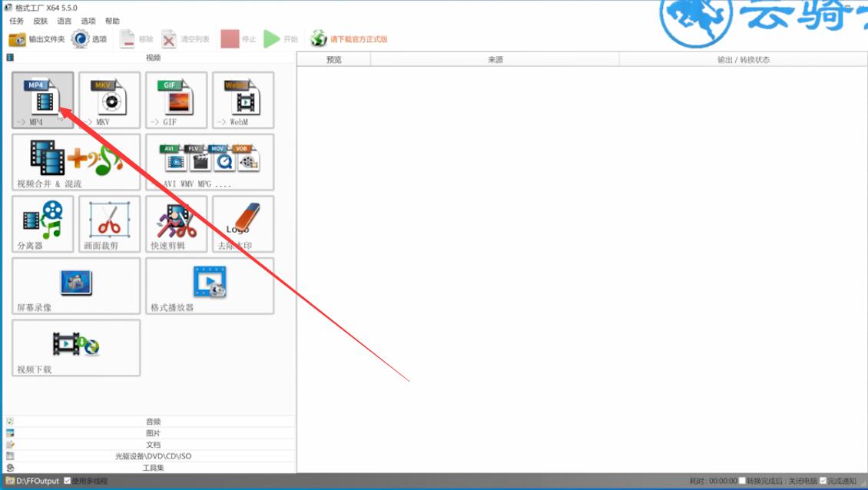The image size is (868, 490).
Task: Open the separator tool (分离器)
Action: tap(42, 224)
